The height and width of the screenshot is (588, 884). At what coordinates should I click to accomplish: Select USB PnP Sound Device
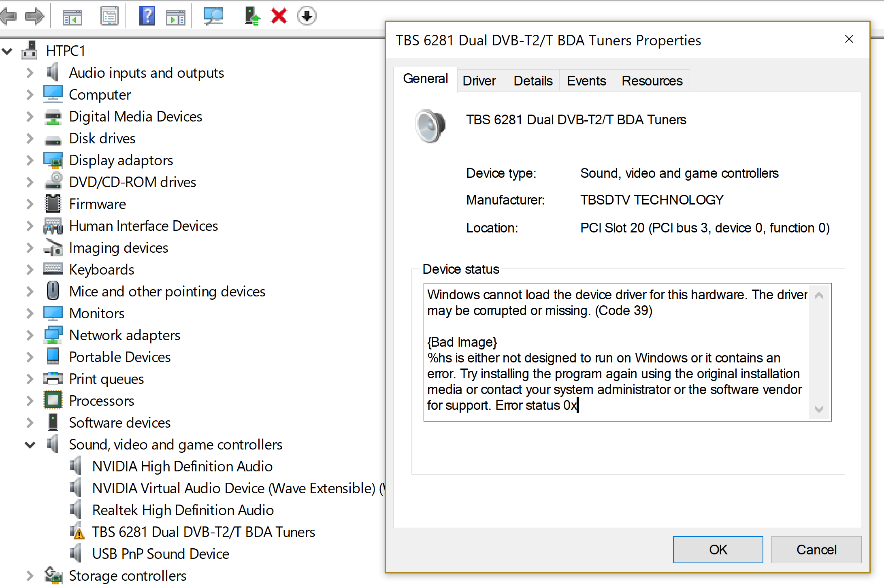tap(161, 554)
